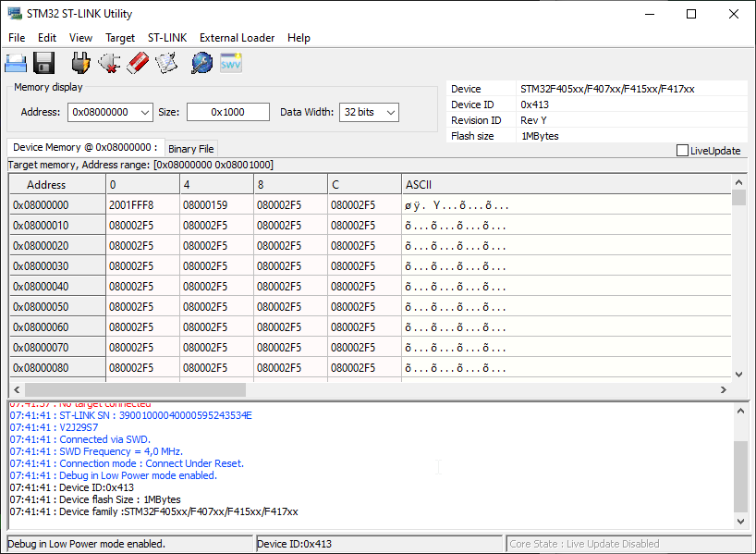This screenshot has height=554, width=756.
Task: Expand the Address dropdown
Action: [145, 113]
